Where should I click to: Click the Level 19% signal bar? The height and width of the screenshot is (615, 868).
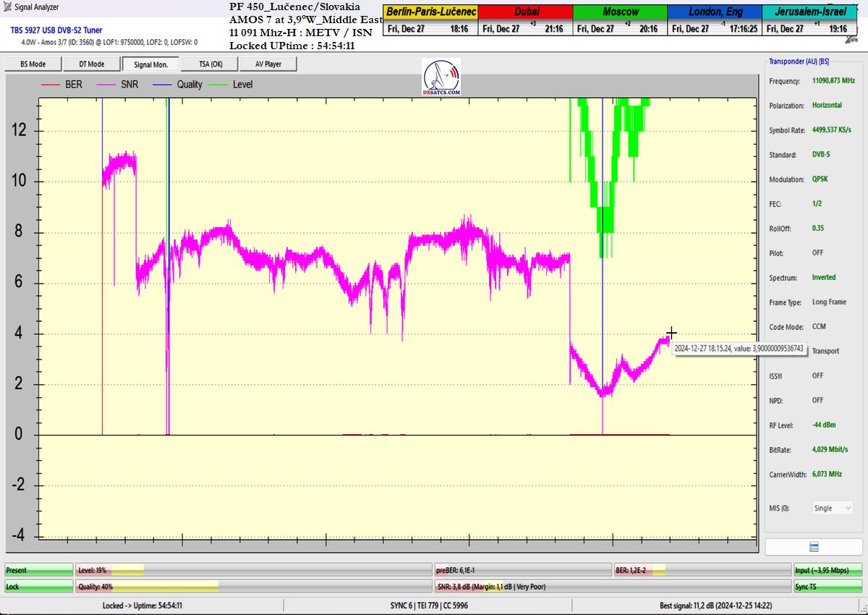pyautogui.click(x=253, y=570)
